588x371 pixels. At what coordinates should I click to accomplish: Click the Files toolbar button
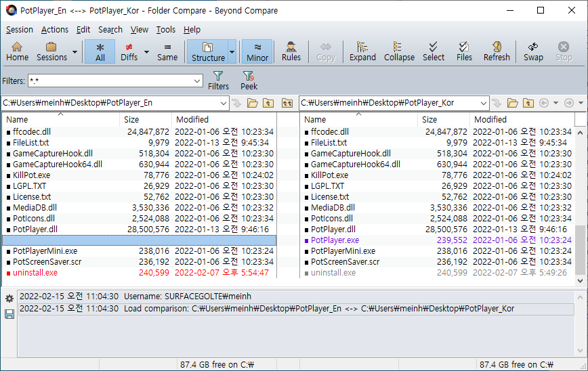pos(464,51)
